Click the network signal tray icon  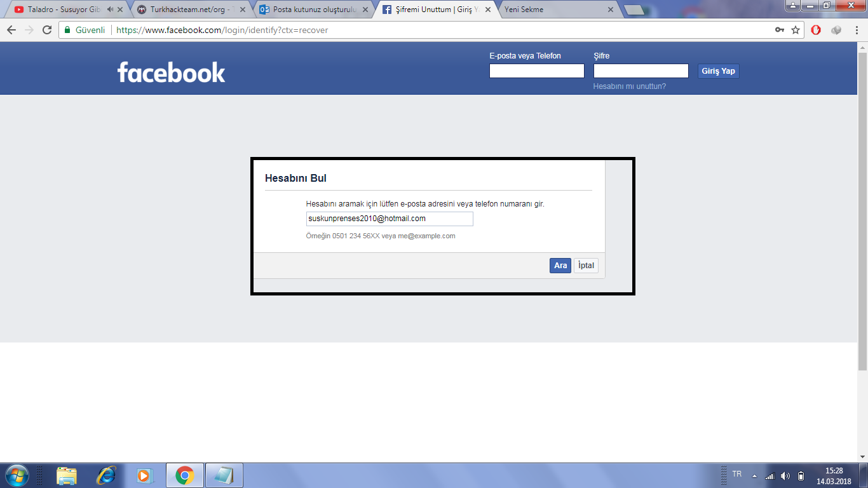pos(770,476)
